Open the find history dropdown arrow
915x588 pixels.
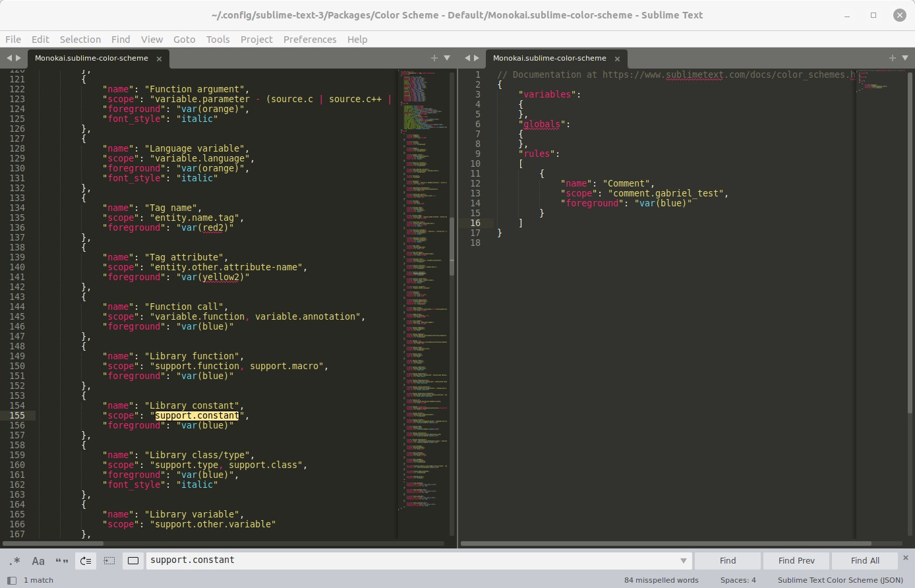pyautogui.click(x=684, y=561)
